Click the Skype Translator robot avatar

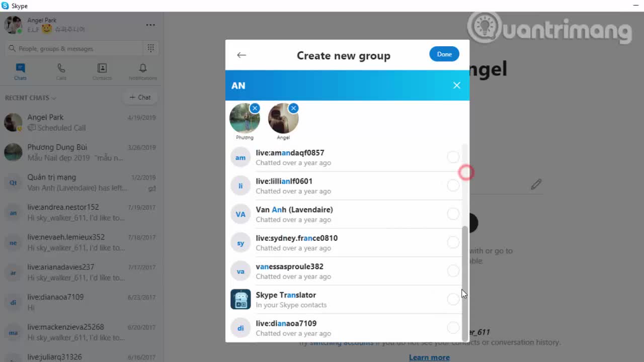[240, 299]
